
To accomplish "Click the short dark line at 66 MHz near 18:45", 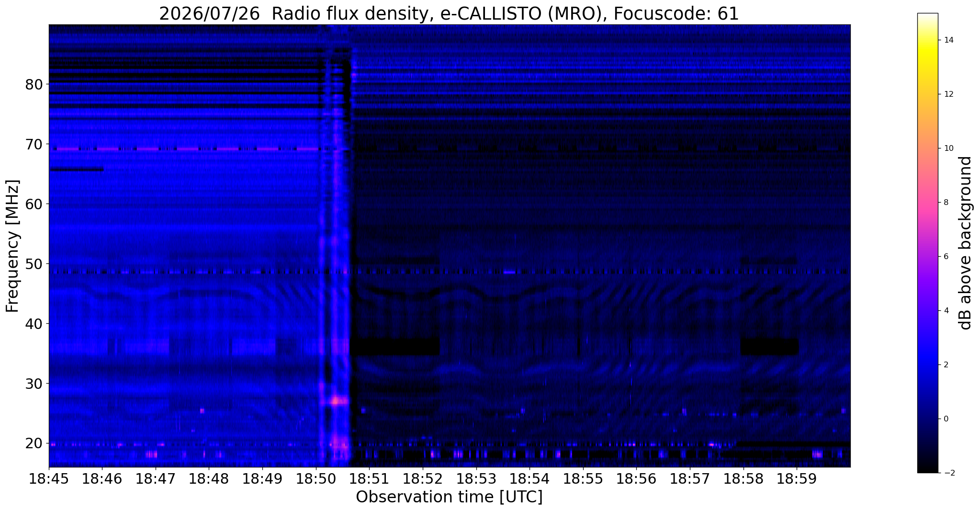I will click(x=77, y=169).
